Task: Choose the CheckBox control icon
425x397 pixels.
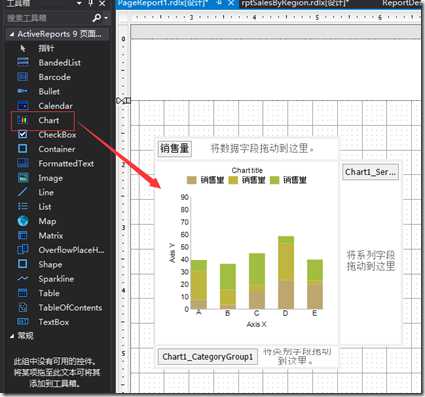Action: (x=23, y=134)
